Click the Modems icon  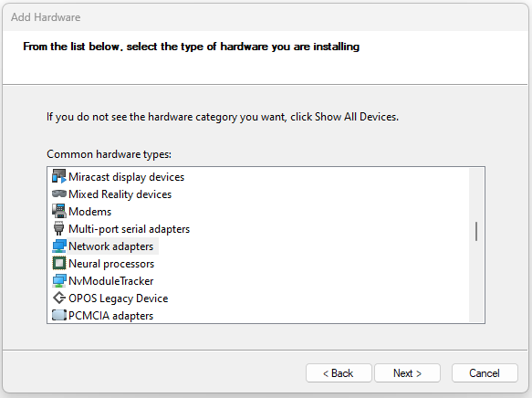click(58, 211)
